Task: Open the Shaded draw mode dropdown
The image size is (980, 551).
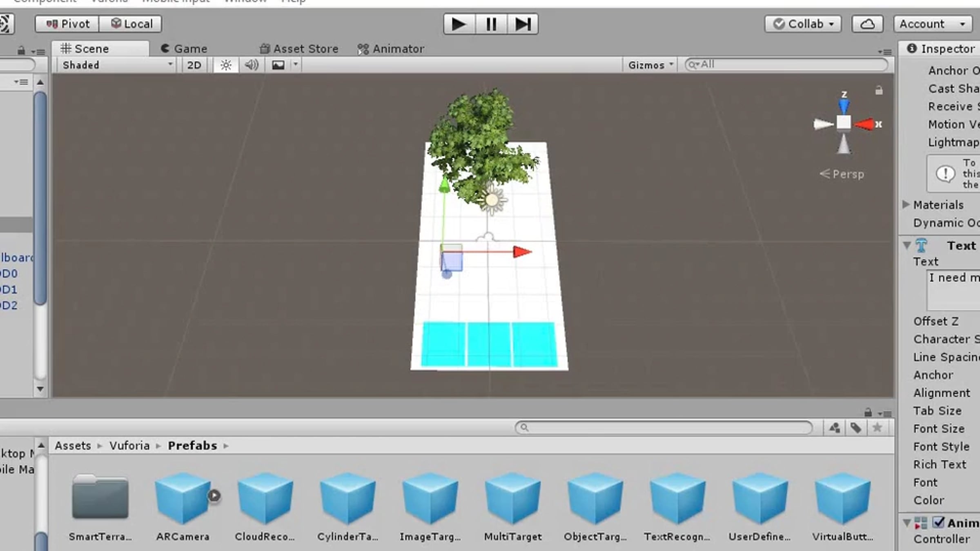Action: pyautogui.click(x=117, y=65)
